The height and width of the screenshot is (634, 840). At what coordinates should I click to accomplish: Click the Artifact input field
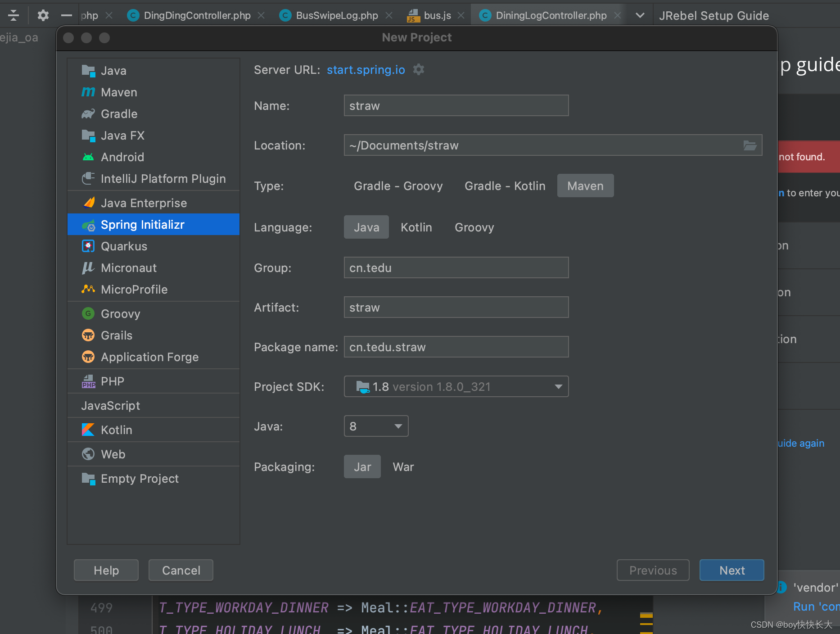point(456,307)
